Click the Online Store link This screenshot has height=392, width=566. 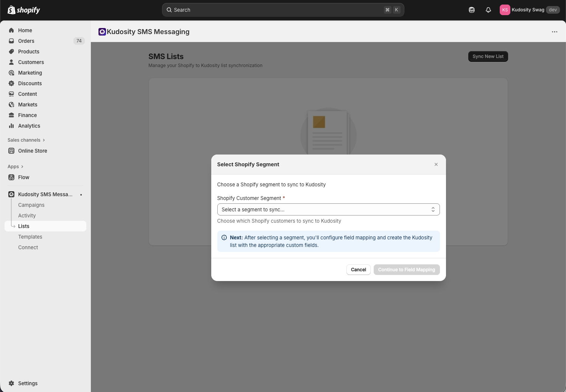[33, 151]
